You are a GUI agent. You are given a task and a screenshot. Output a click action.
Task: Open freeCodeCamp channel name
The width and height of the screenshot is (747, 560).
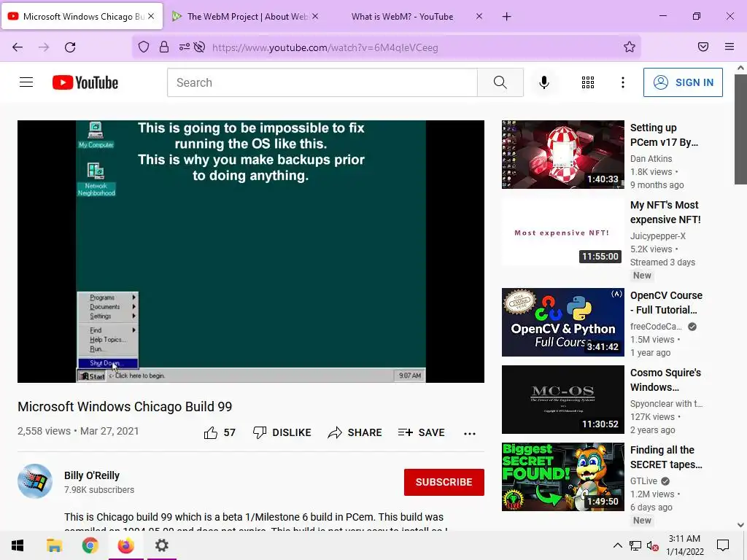(x=656, y=326)
